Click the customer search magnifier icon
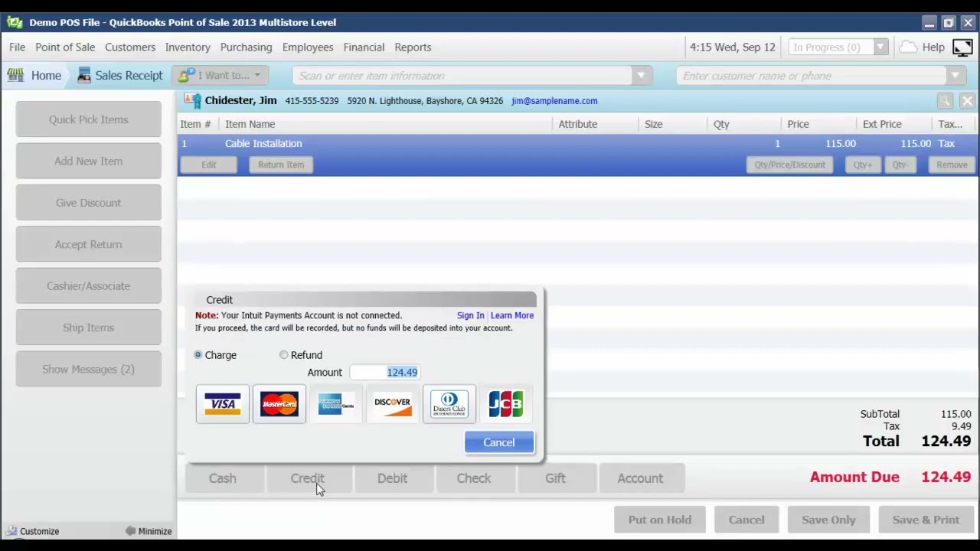 pos(945,101)
